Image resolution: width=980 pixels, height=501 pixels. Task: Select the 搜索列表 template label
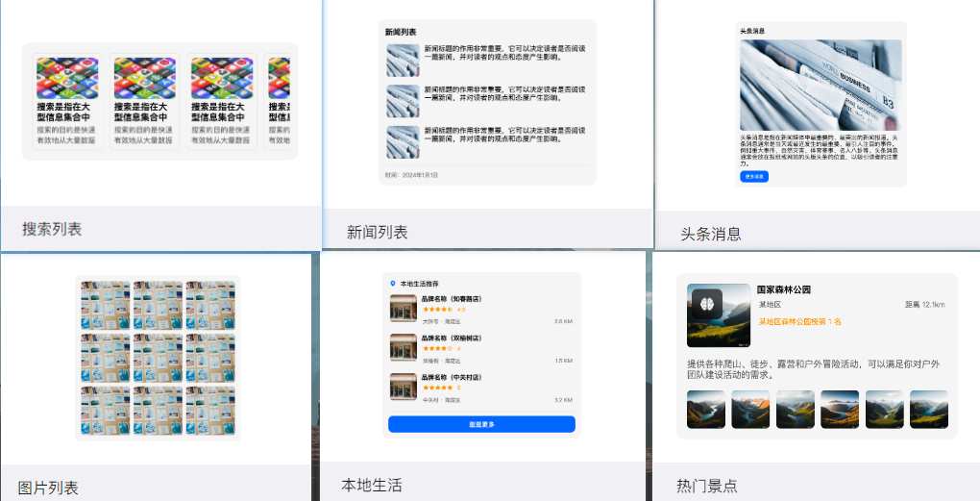52,229
